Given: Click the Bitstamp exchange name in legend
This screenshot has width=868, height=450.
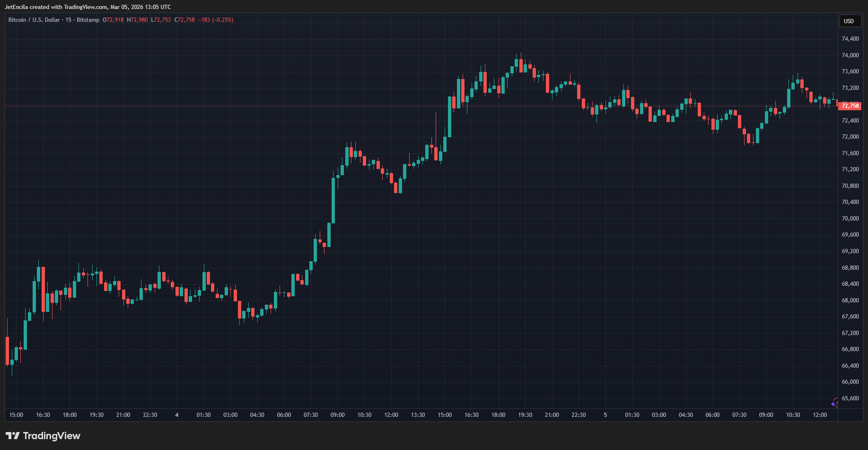Looking at the screenshot, I should click(x=88, y=20).
